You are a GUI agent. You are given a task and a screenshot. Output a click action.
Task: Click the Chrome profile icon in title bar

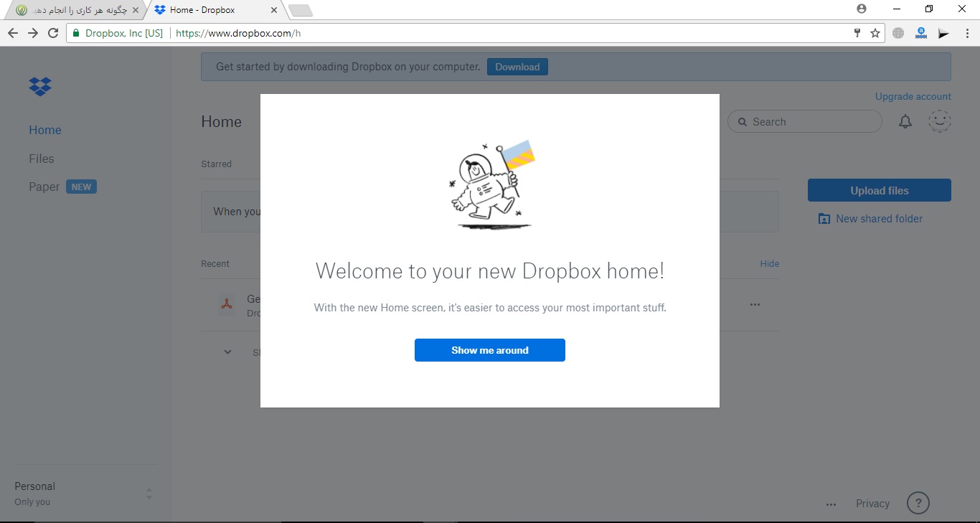point(862,9)
